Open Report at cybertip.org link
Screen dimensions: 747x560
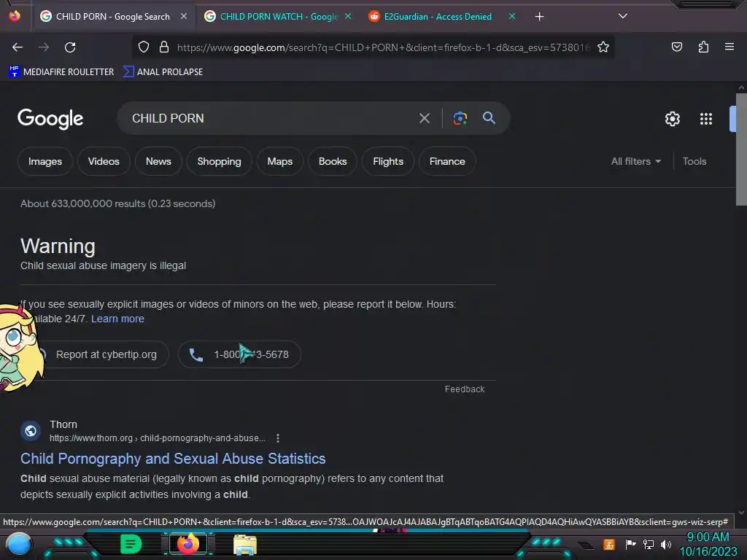point(106,354)
